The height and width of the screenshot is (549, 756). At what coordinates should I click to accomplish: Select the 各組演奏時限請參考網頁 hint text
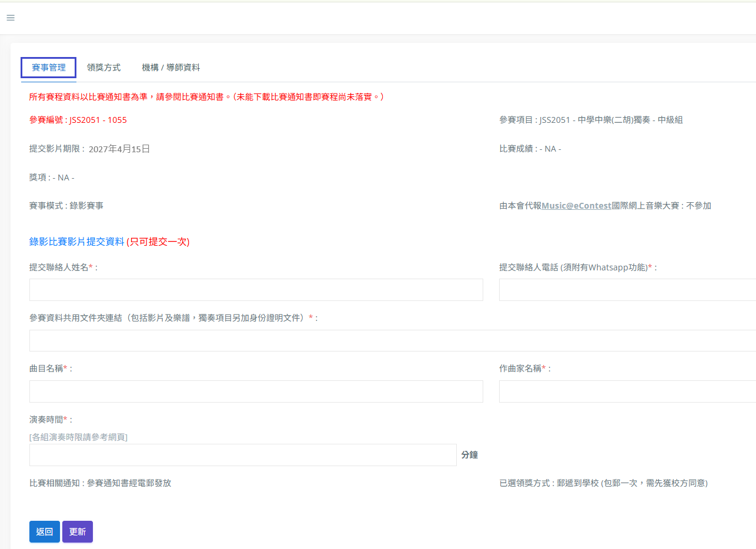(78, 437)
